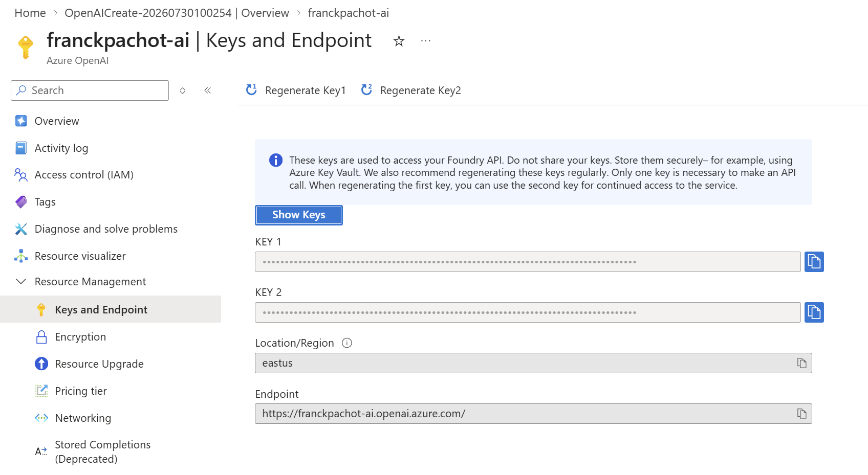Click the 'KEY 1' label

pos(268,242)
